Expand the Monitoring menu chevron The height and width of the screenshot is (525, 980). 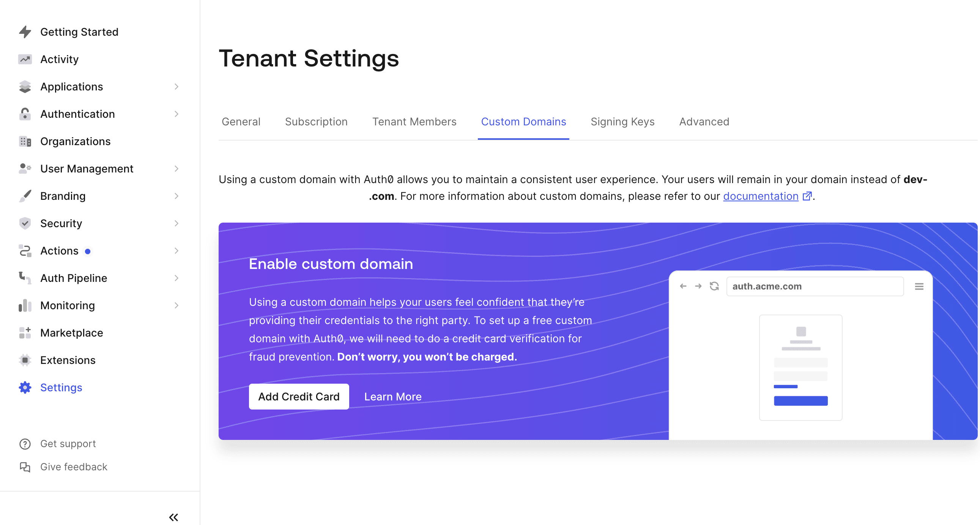[176, 305]
